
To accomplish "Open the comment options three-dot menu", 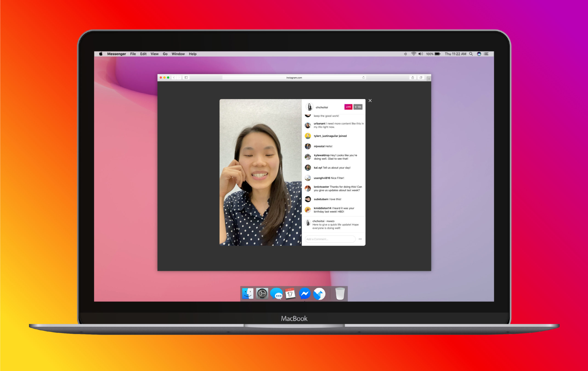I will click(360, 239).
